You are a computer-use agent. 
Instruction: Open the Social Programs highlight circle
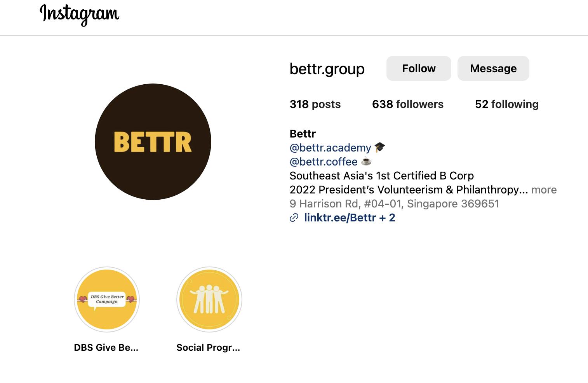tap(209, 299)
